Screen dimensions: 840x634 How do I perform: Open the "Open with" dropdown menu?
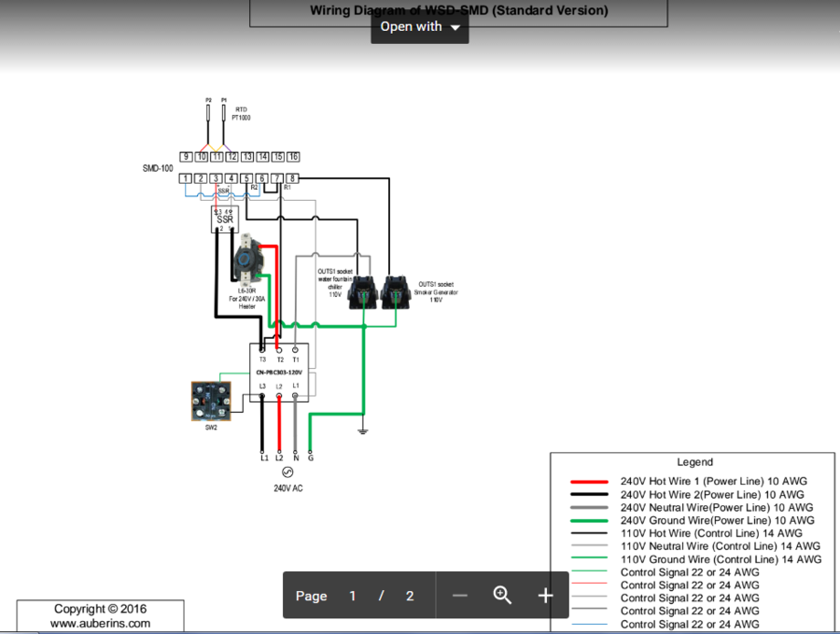(x=420, y=27)
